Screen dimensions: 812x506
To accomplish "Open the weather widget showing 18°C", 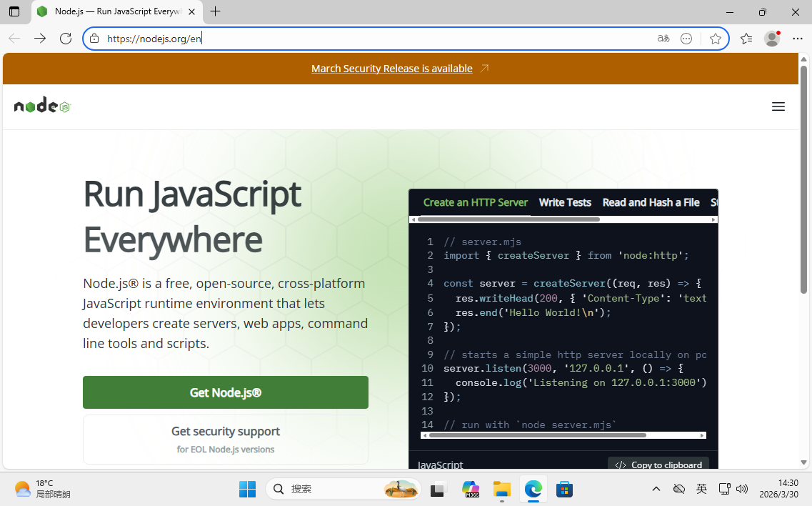I will click(x=42, y=489).
